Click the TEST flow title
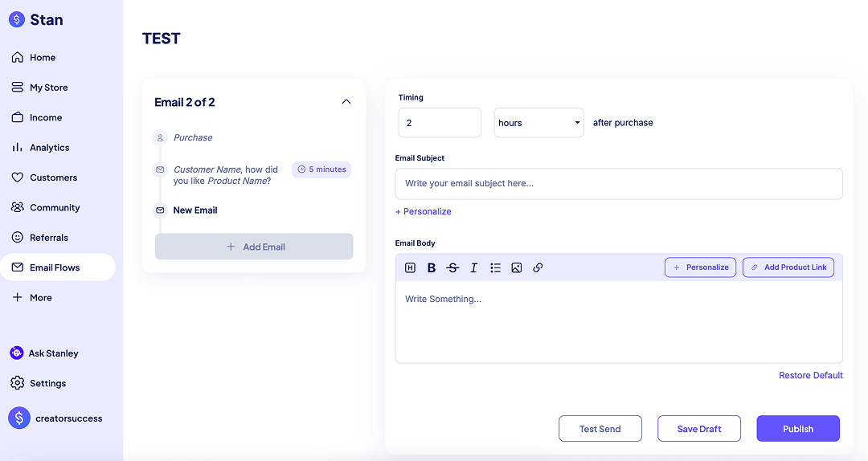Viewport: 868px width, 461px height. tap(161, 39)
